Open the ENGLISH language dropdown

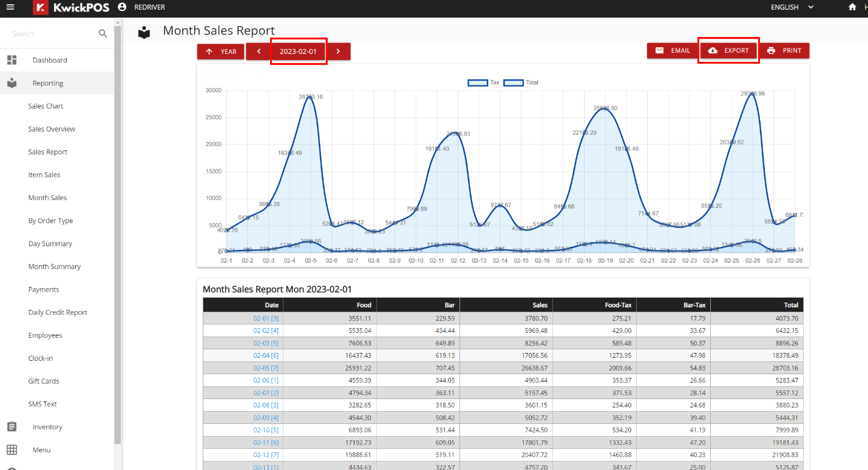click(792, 7)
